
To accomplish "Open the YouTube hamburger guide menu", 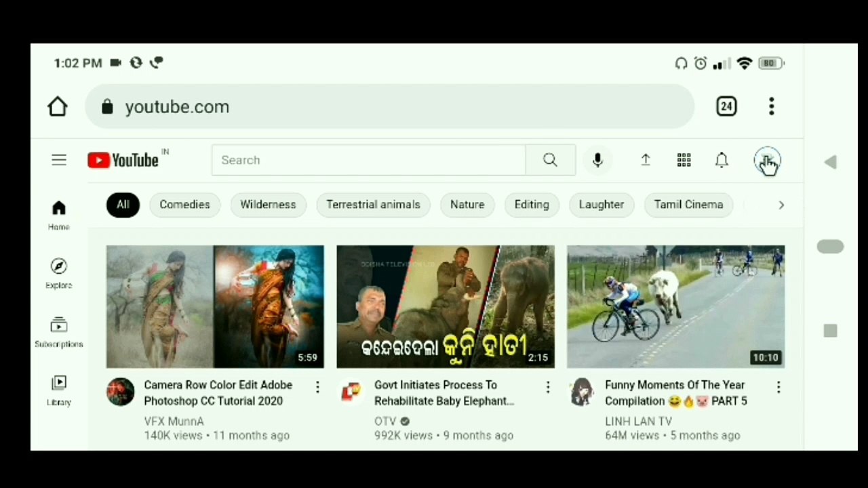I will pos(59,160).
